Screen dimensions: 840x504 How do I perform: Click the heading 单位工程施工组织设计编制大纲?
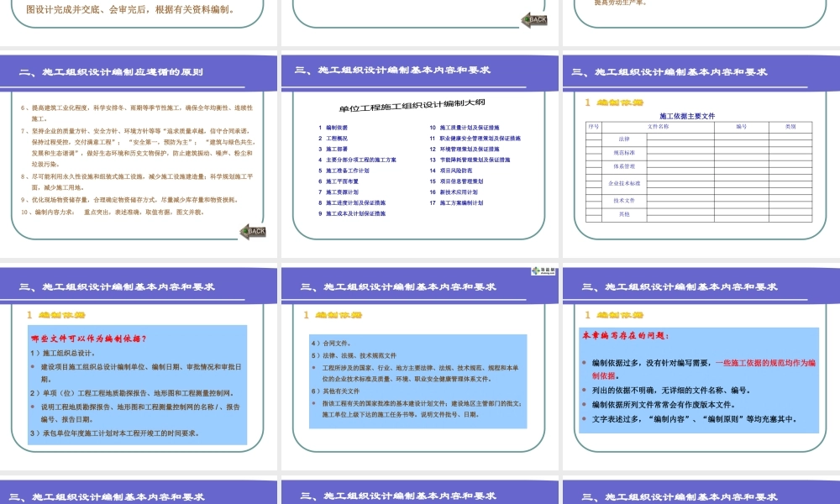[412, 106]
